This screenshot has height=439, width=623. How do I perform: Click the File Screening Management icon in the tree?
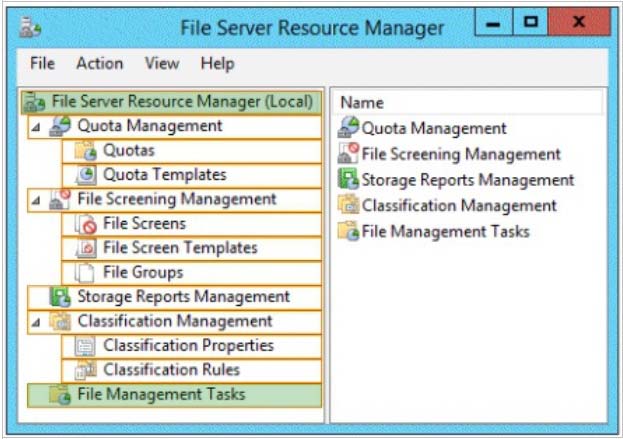tap(60, 199)
